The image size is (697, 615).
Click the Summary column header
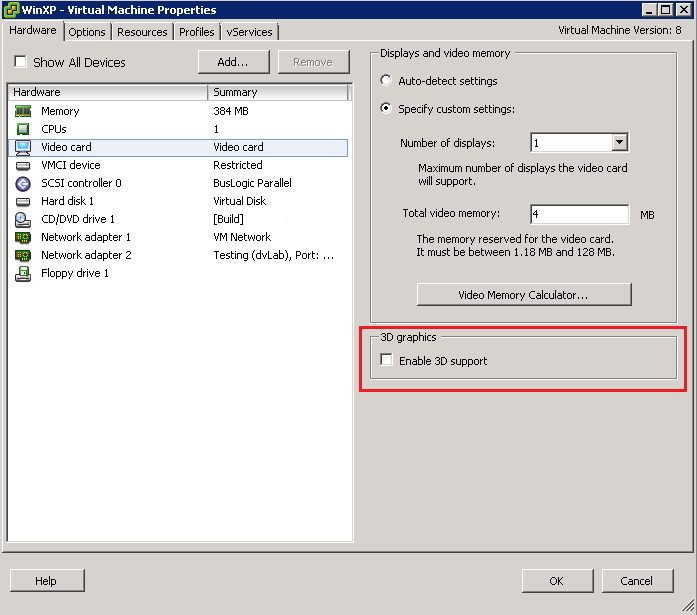[x=278, y=92]
